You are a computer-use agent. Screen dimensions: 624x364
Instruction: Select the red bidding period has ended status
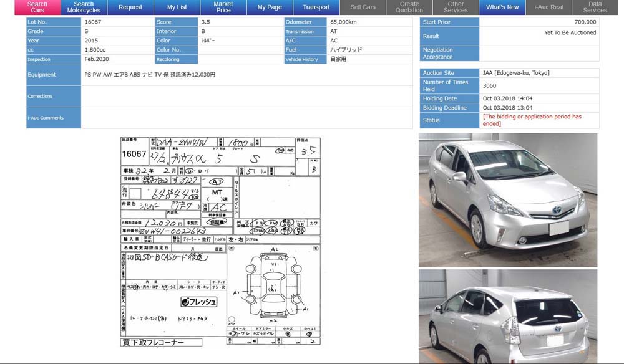click(532, 120)
